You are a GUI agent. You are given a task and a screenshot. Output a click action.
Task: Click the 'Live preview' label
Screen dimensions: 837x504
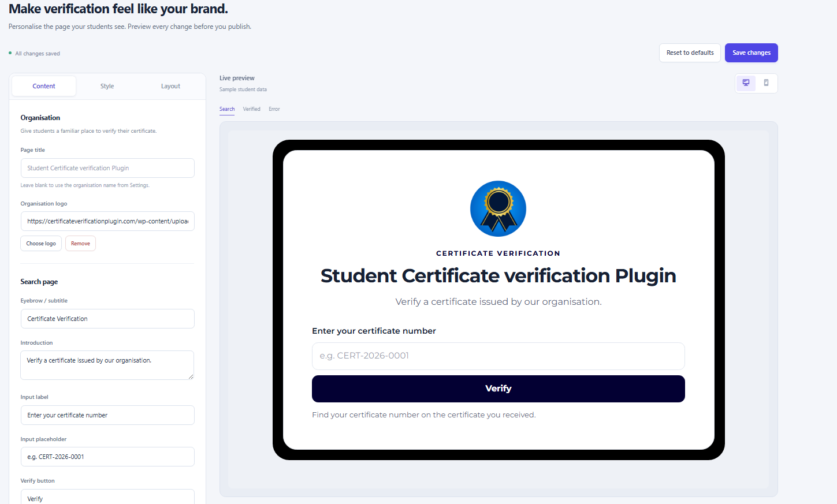[x=237, y=78]
